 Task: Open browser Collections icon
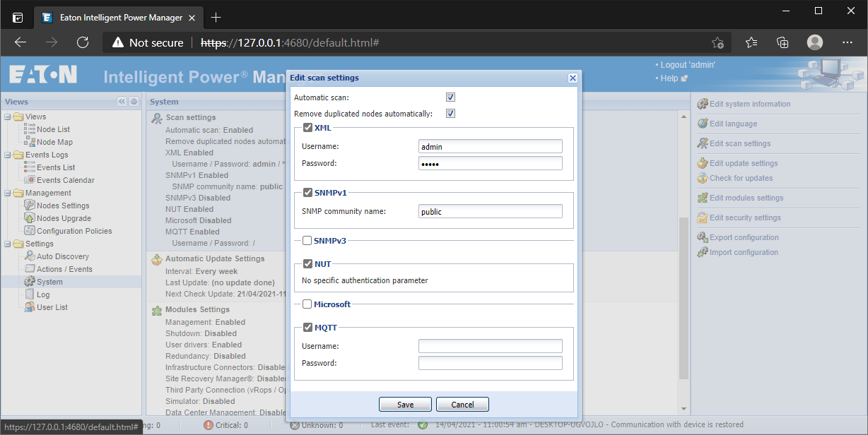click(x=782, y=42)
